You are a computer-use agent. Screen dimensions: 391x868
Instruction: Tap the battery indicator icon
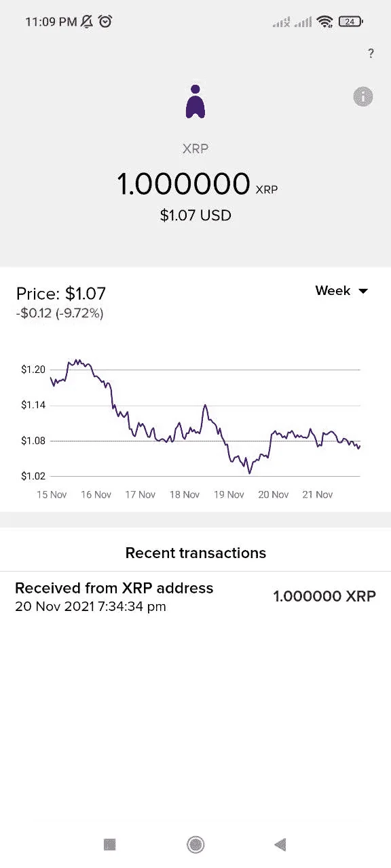tap(350, 22)
